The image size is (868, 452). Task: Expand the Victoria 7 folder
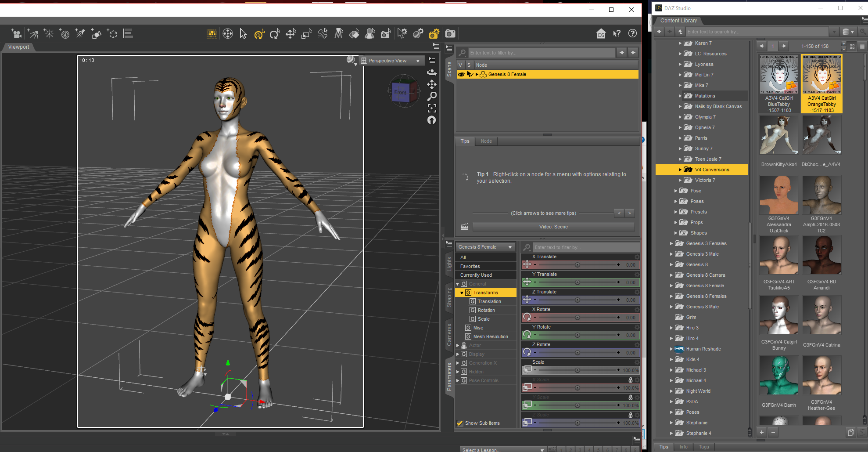point(680,180)
